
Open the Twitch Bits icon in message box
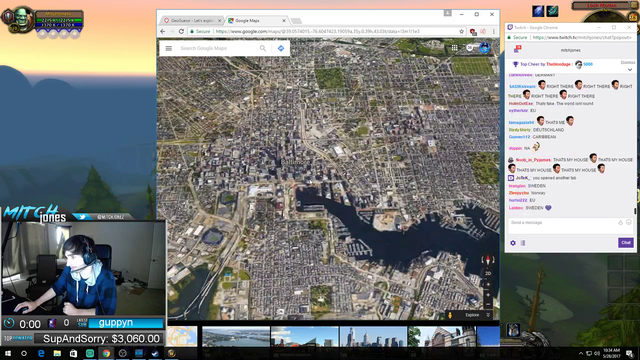(x=620, y=222)
